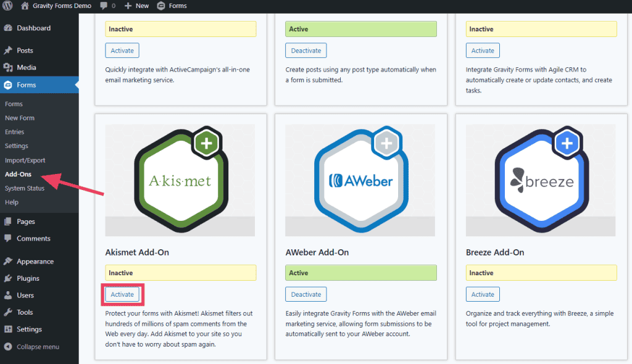Open the Settings submenu under Forms

(x=17, y=146)
